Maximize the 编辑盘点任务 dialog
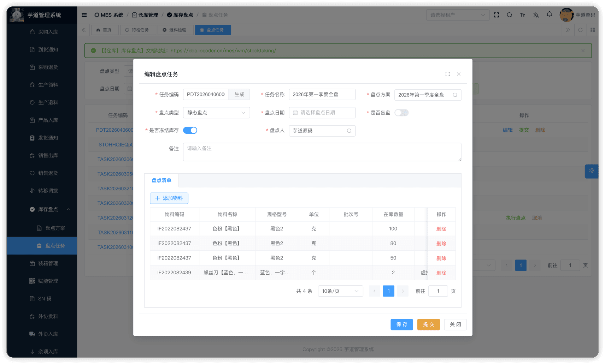Screen dimensions: 605x364 coord(447,74)
